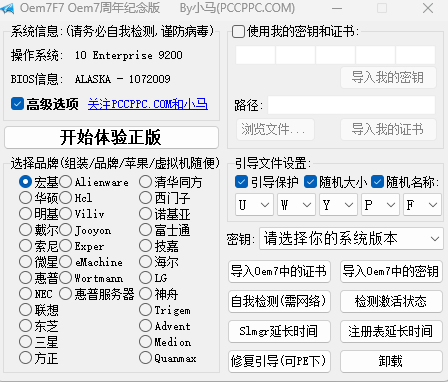
Task: Click the 路径 path input field
Action: [352, 105]
